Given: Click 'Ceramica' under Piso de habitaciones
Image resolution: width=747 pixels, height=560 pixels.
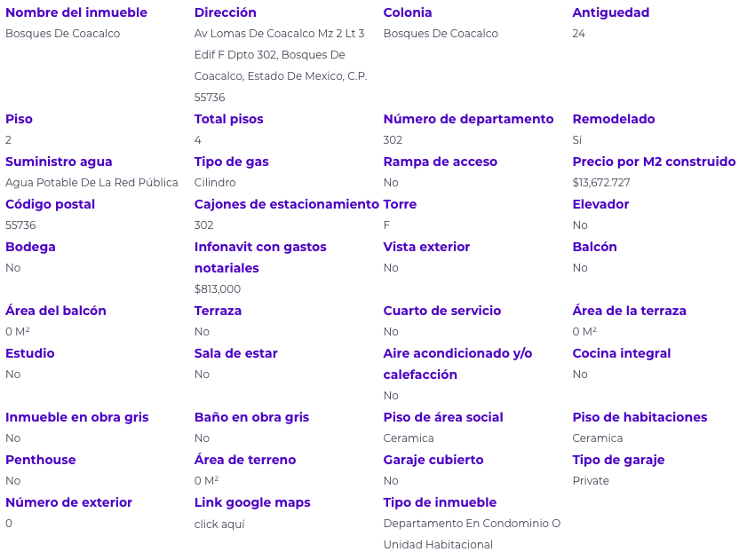Looking at the screenshot, I should point(598,438).
